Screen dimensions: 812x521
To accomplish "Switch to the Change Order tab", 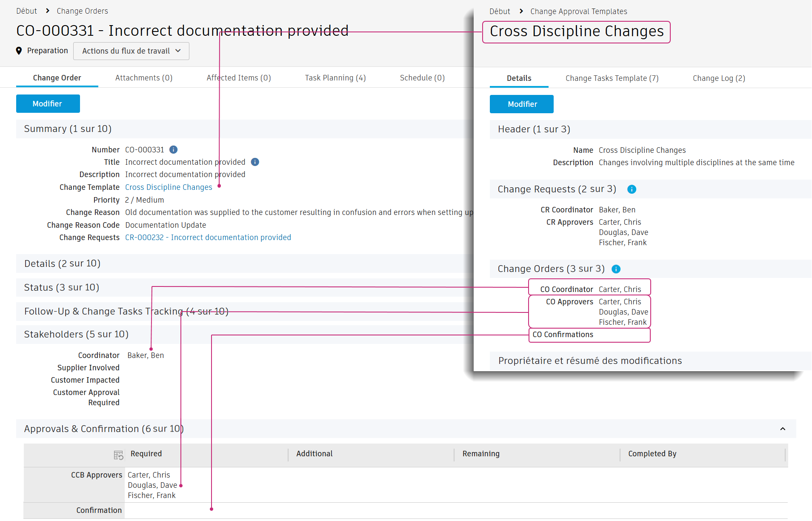I will pos(57,78).
